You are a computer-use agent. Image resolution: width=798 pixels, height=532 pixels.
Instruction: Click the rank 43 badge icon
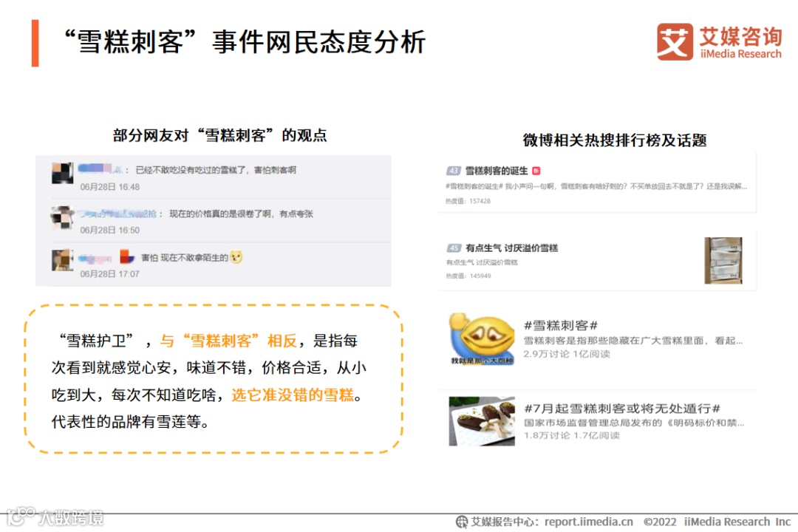[453, 171]
